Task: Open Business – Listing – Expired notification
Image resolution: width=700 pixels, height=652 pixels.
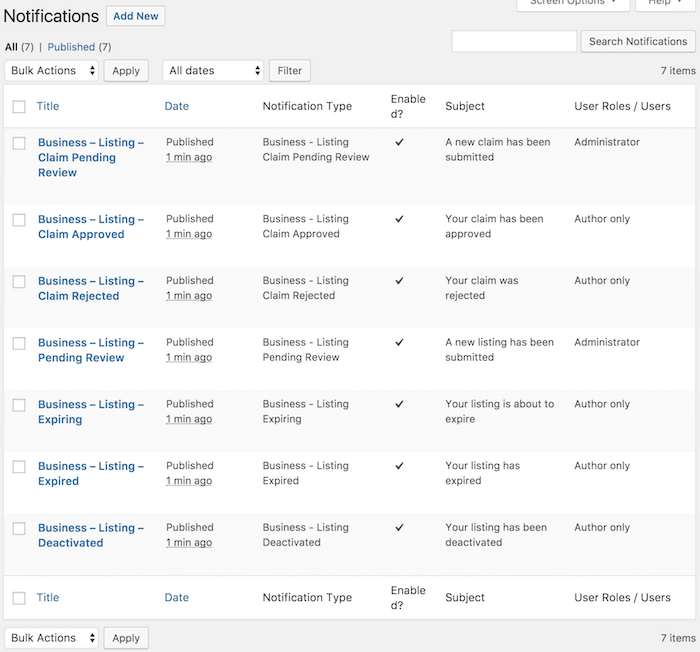Action: tap(91, 473)
